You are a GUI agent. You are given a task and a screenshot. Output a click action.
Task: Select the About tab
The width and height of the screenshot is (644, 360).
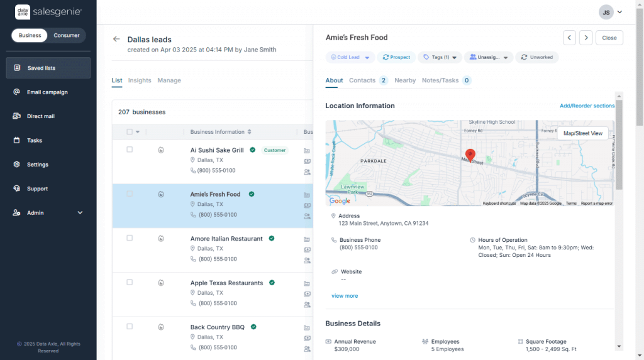pyautogui.click(x=334, y=80)
